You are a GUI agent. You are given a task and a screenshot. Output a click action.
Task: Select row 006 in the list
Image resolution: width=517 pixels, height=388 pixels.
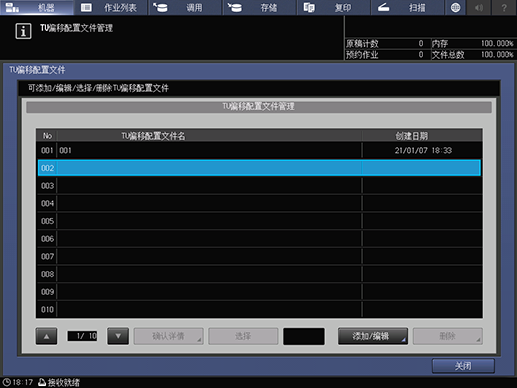259,239
